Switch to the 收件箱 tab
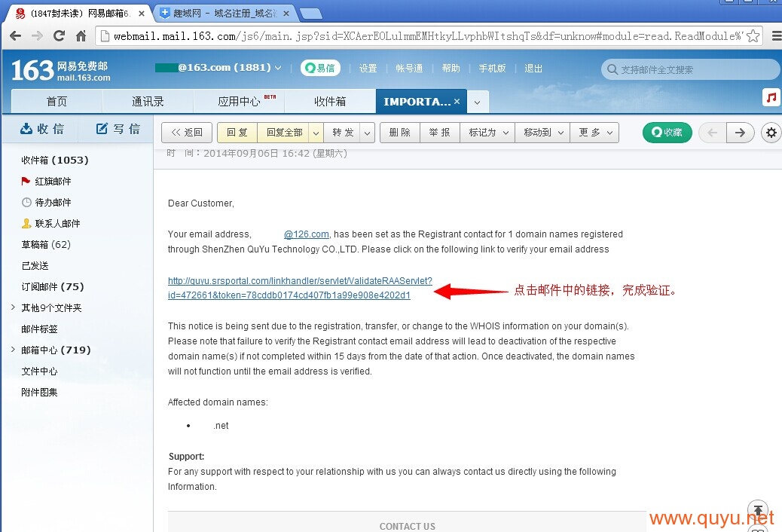782x532 pixels. coord(330,101)
